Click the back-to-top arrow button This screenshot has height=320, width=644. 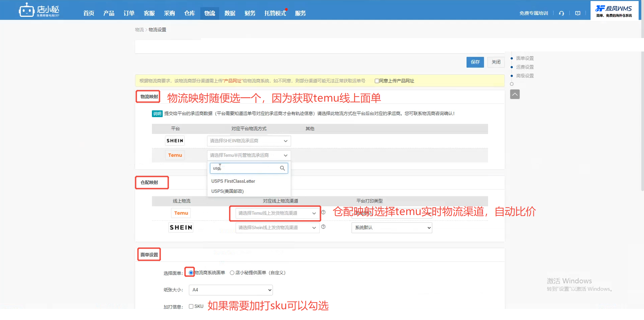pos(515,94)
